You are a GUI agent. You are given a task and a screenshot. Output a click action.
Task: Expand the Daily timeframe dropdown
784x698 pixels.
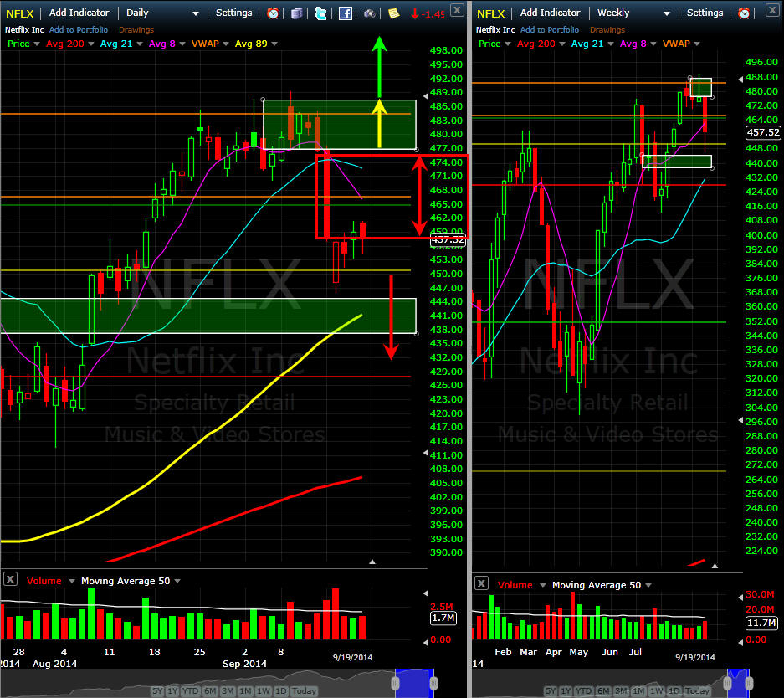tap(196, 13)
